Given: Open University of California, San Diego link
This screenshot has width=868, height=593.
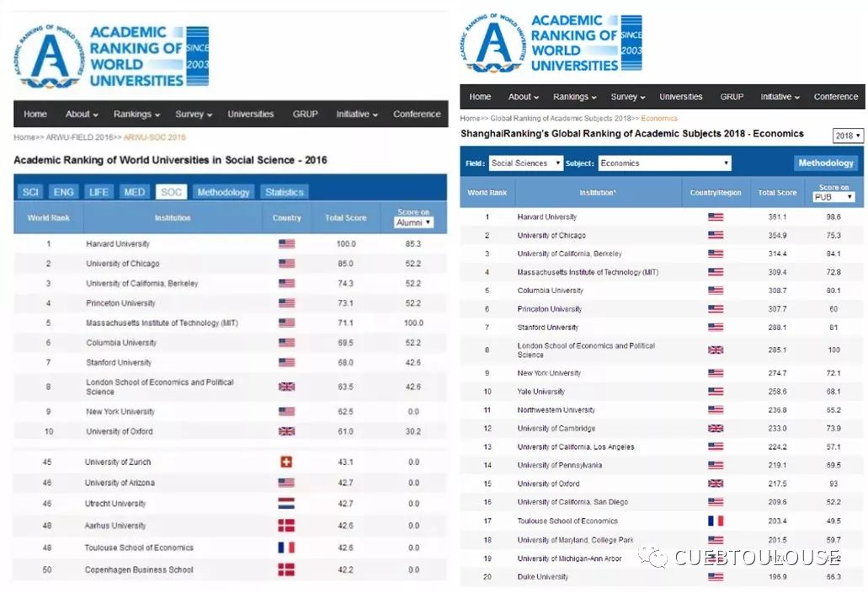Looking at the screenshot, I should pyautogui.click(x=573, y=502).
